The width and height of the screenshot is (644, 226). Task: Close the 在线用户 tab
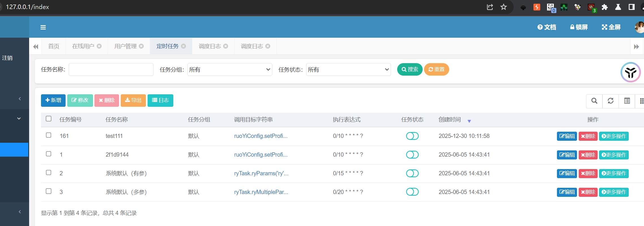coord(99,46)
